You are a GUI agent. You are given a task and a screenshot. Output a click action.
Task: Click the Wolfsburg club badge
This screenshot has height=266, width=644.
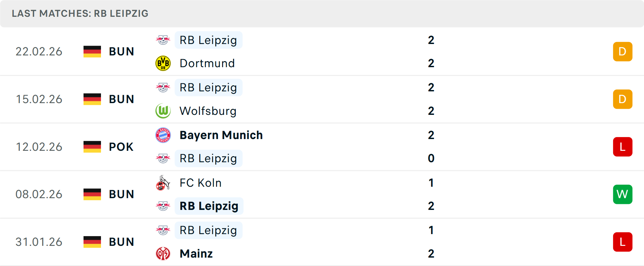[x=163, y=111]
